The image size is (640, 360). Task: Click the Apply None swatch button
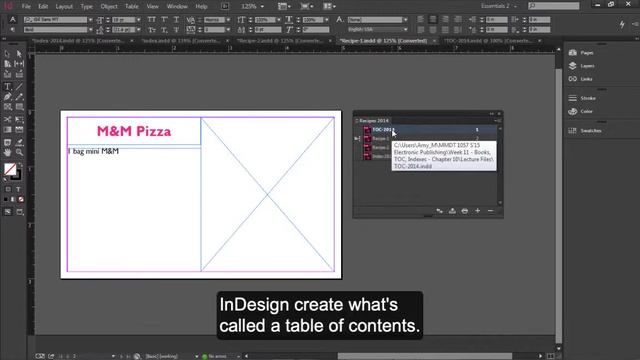pos(21,200)
